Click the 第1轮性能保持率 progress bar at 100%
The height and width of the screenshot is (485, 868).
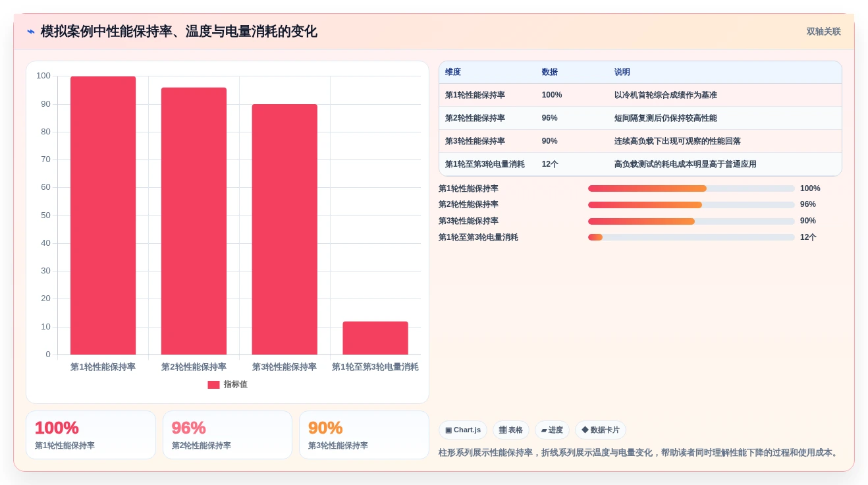[692, 188]
